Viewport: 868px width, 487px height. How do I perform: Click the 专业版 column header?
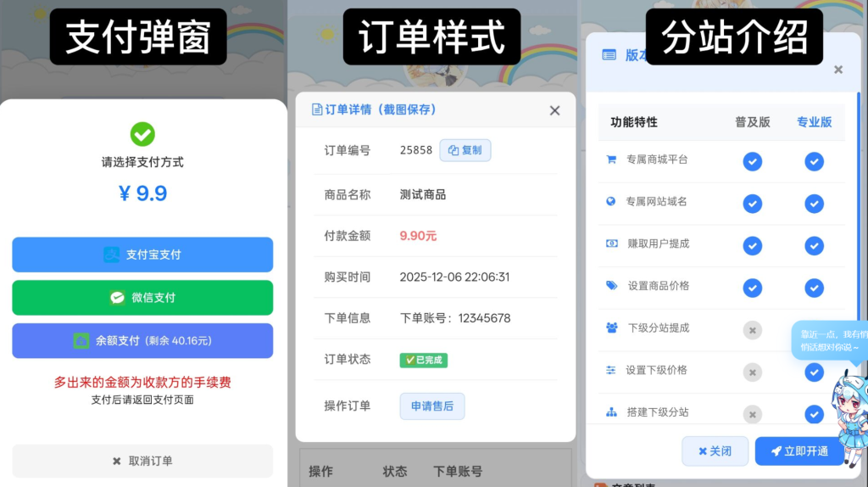coord(814,122)
